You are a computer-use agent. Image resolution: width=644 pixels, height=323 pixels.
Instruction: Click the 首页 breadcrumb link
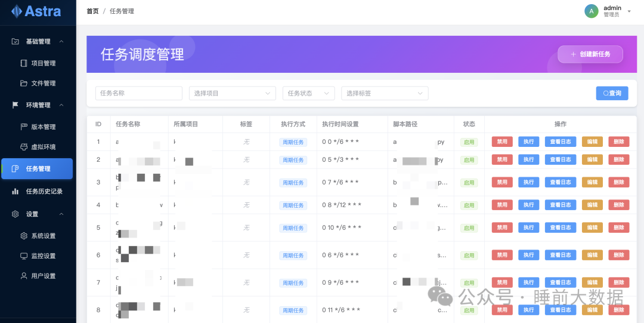point(93,11)
